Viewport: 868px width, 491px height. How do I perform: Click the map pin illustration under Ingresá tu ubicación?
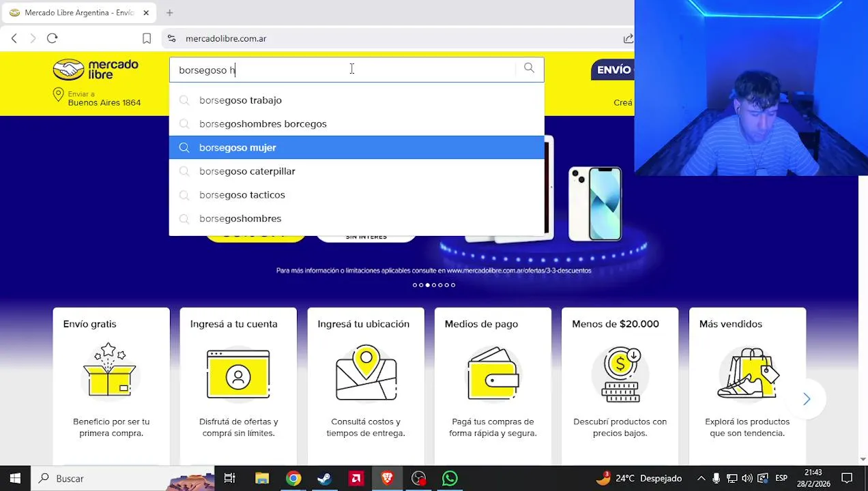click(x=366, y=372)
